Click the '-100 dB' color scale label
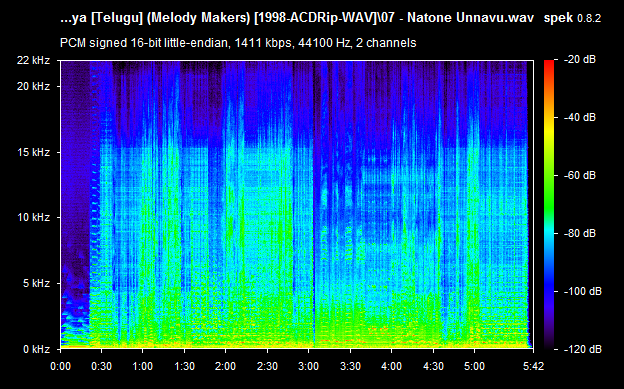Viewport: 624px width, 389px height. click(583, 291)
